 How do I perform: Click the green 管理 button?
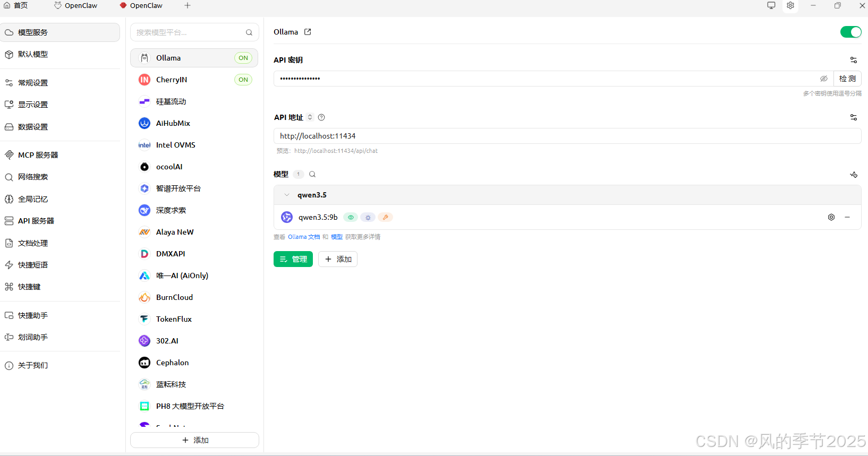pyautogui.click(x=293, y=259)
